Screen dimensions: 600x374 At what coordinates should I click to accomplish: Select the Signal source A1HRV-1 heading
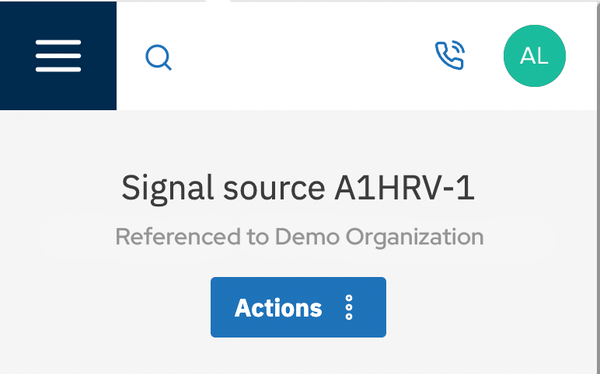coord(298,188)
